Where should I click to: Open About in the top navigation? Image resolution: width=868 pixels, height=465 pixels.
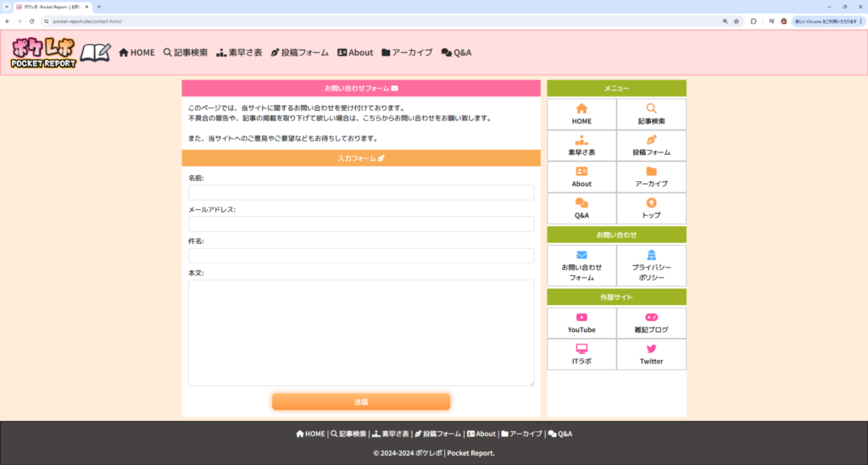[355, 53]
